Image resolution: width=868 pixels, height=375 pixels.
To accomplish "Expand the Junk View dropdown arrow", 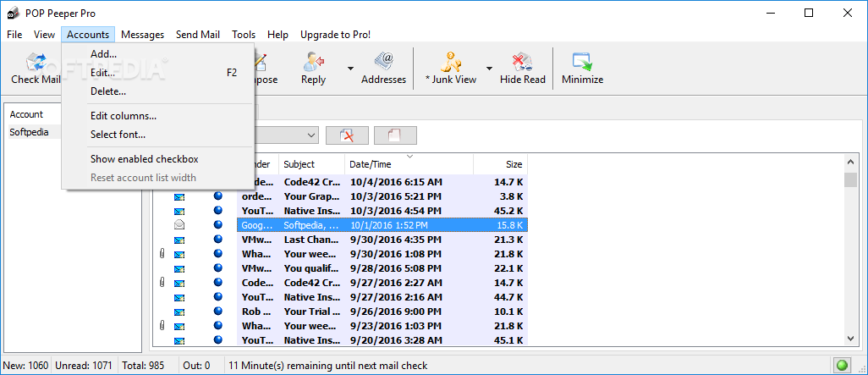I will pyautogui.click(x=489, y=68).
